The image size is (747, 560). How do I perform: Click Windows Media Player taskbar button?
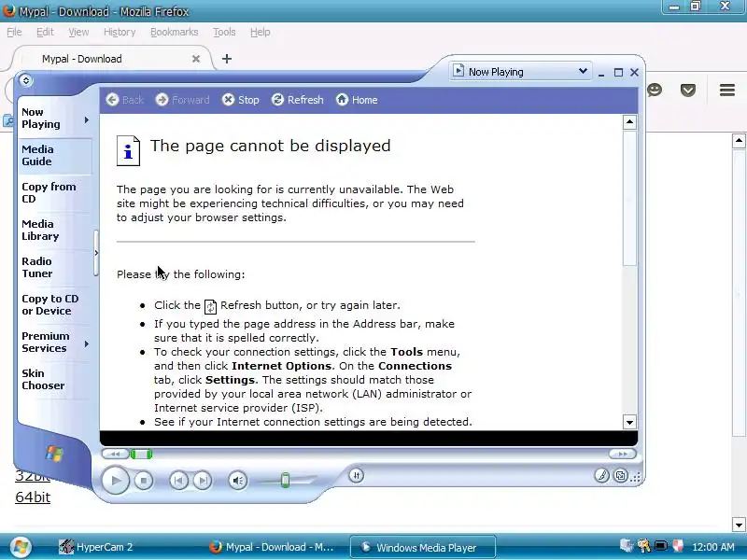pos(423,547)
